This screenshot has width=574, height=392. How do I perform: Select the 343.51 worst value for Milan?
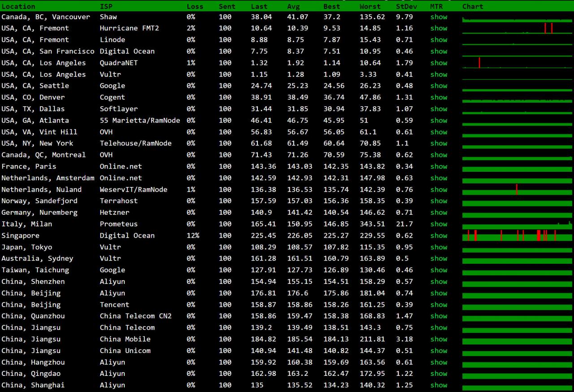[372, 224]
